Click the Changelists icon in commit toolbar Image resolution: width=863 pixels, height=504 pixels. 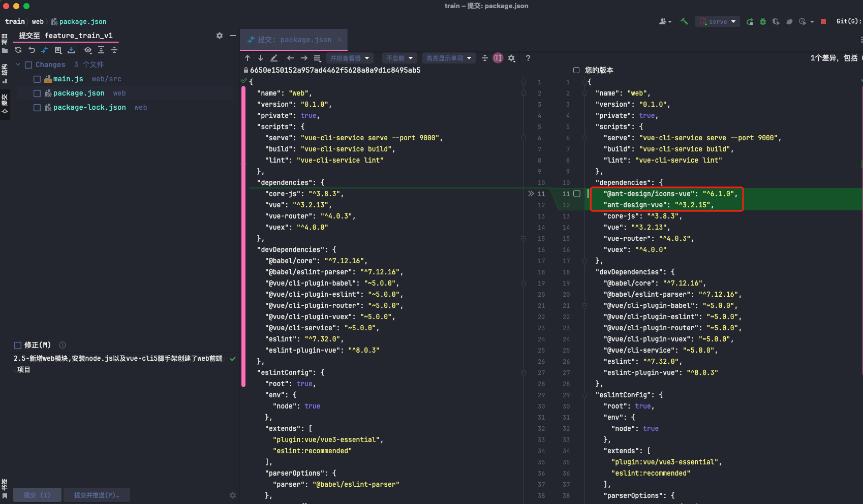[58, 50]
